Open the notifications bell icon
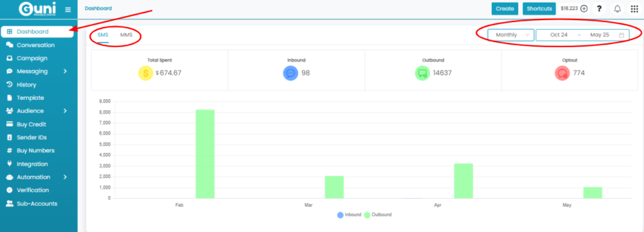 click(x=617, y=9)
